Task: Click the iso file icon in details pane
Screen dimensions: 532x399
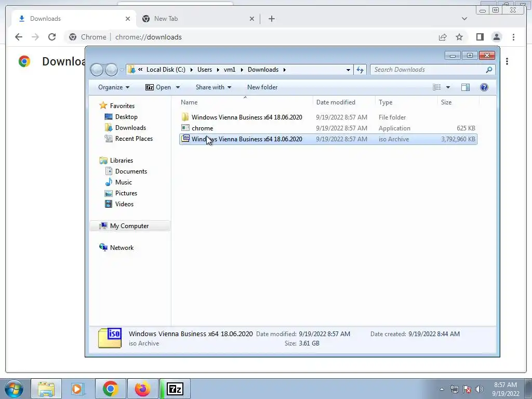Action: click(110, 338)
